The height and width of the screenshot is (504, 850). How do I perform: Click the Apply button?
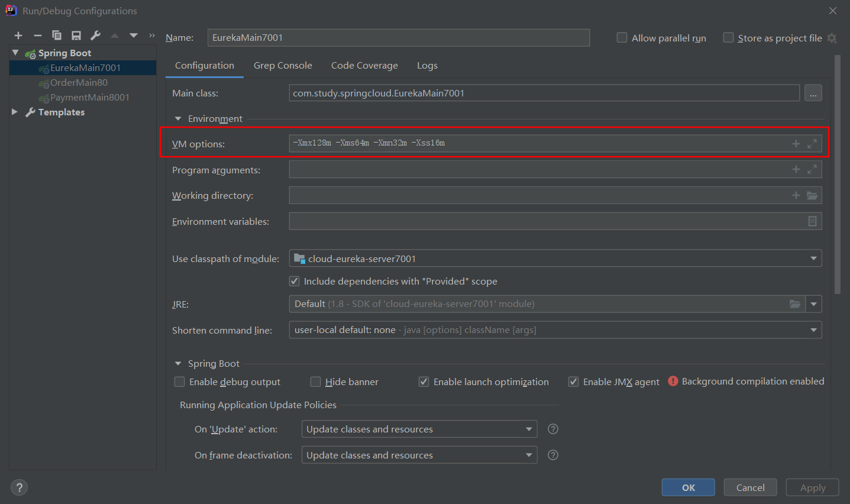coord(813,487)
